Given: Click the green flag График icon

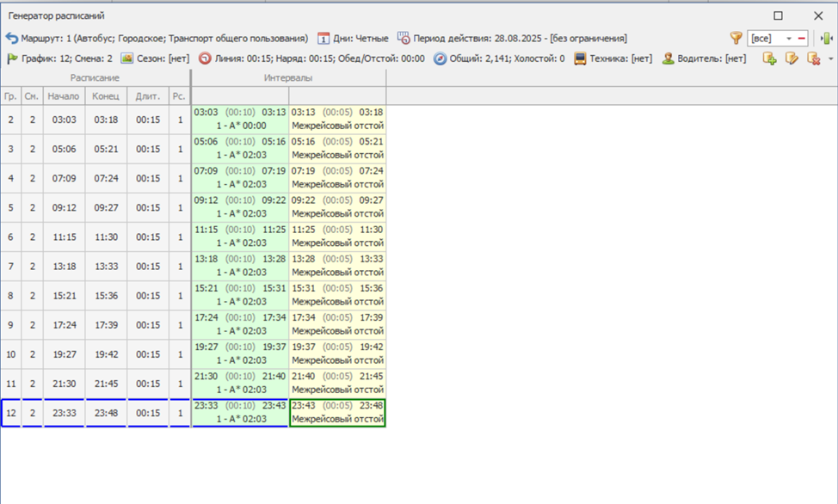Looking at the screenshot, I should click(x=12, y=58).
